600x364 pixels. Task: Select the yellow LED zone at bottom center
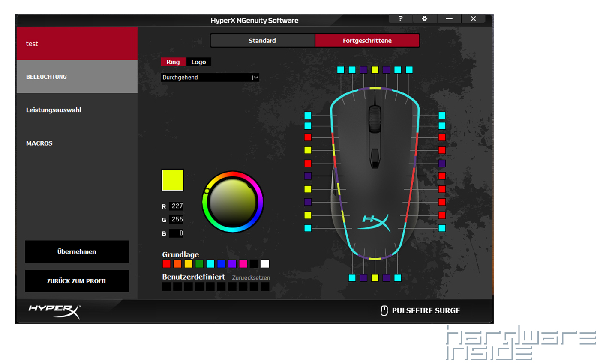375,278
